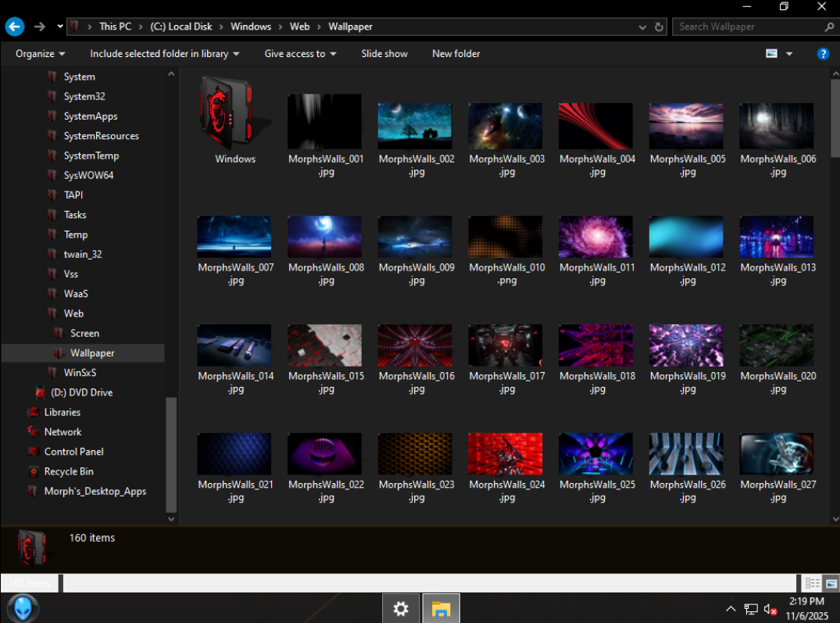Expand the Organize dropdown menu
The width and height of the screenshot is (840, 623).
tap(41, 54)
